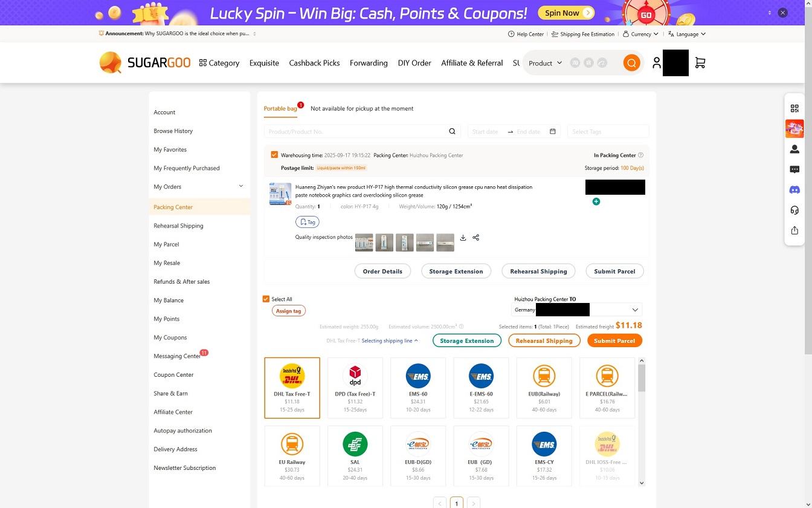The width and height of the screenshot is (812, 508).
Task: Open the destination country dropdown
Action: 578,310
